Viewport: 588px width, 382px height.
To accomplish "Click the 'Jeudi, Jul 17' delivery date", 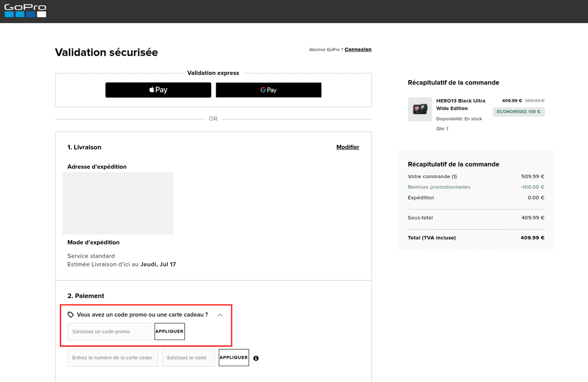I will [158, 264].
